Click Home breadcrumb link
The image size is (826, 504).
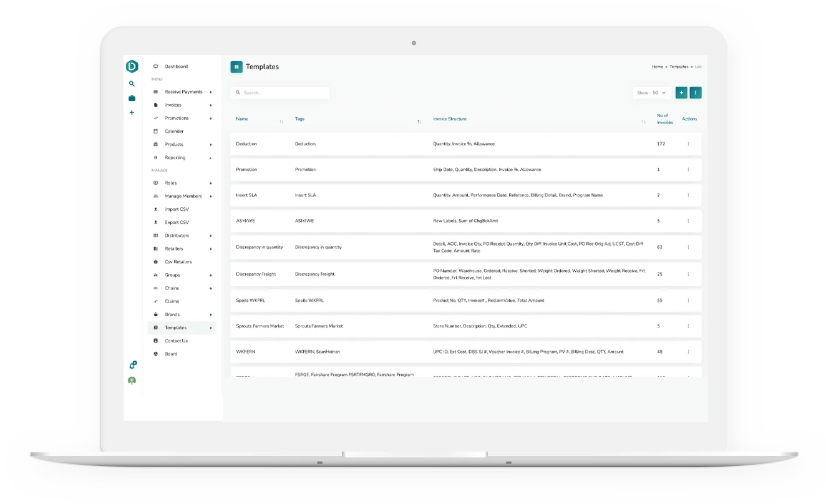point(658,67)
